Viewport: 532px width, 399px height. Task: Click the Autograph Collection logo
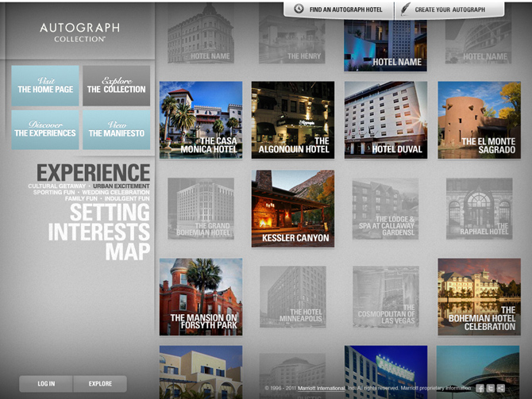[73, 32]
